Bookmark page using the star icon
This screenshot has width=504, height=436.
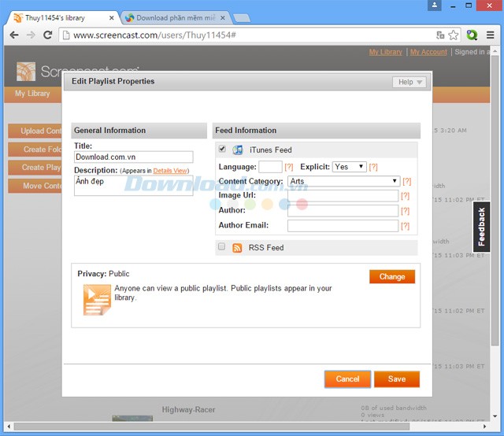click(454, 35)
